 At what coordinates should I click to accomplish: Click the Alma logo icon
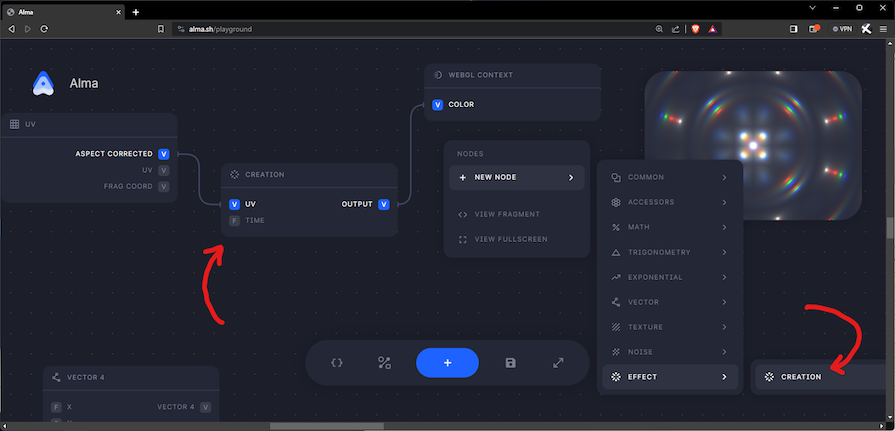coord(43,84)
